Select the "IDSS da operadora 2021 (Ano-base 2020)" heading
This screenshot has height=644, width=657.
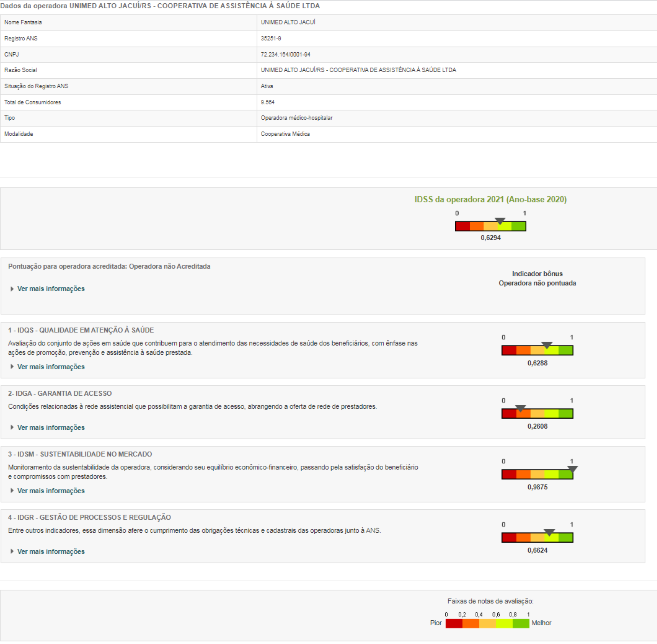pos(491,200)
